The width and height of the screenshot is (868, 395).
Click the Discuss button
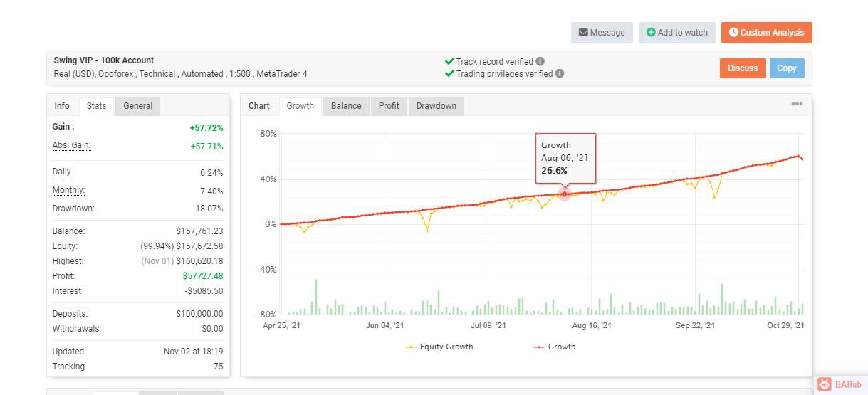tap(743, 68)
